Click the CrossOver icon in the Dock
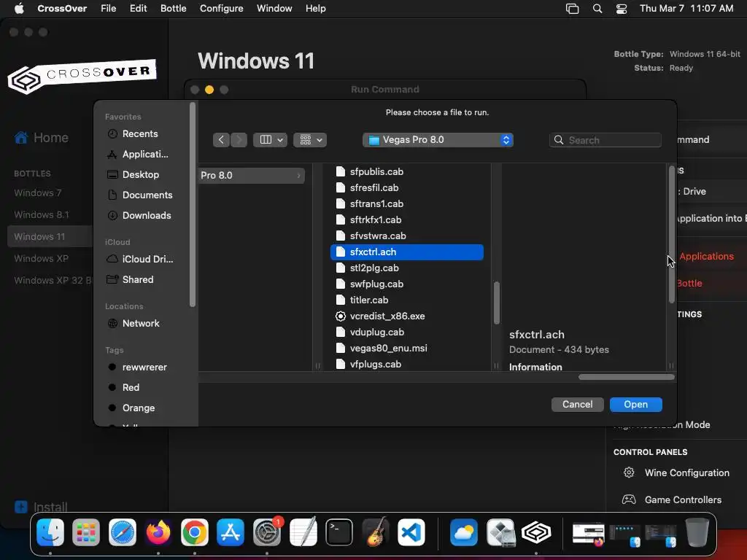This screenshot has height=560, width=747. (x=536, y=532)
